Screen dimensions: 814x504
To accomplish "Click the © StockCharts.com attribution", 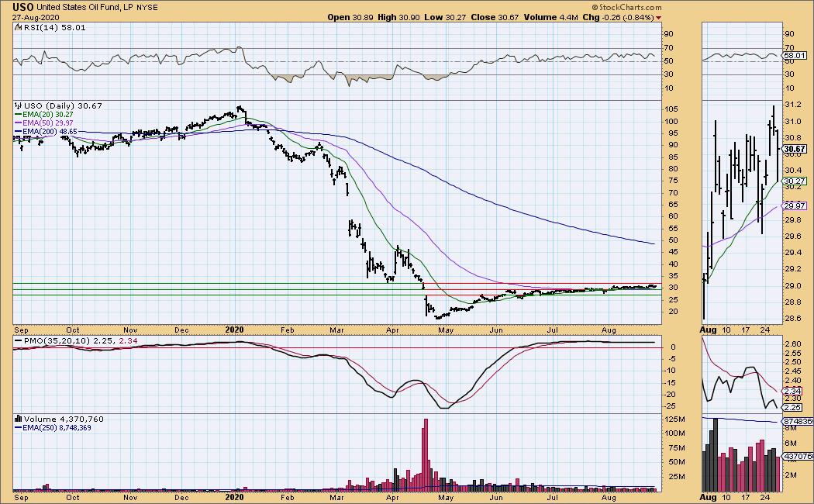I will [x=626, y=7].
